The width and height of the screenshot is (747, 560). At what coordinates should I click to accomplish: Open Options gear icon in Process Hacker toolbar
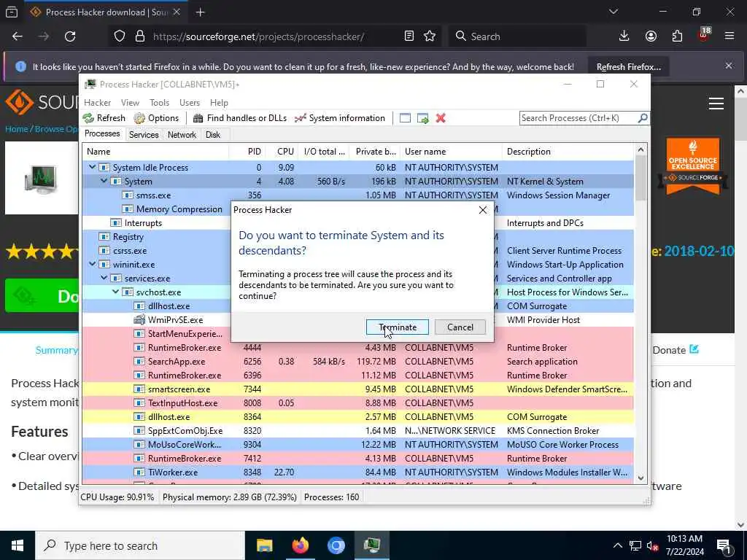(139, 118)
